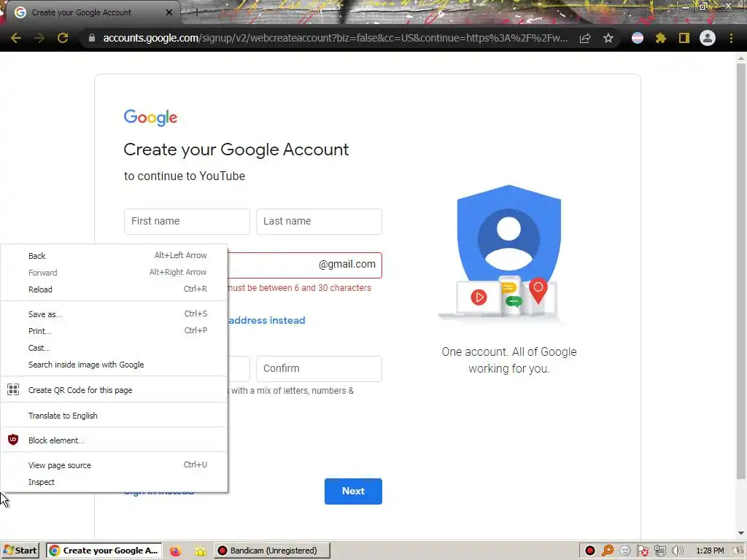Click the QR code icon in context menu
The width and height of the screenshot is (747, 560).
point(13,389)
